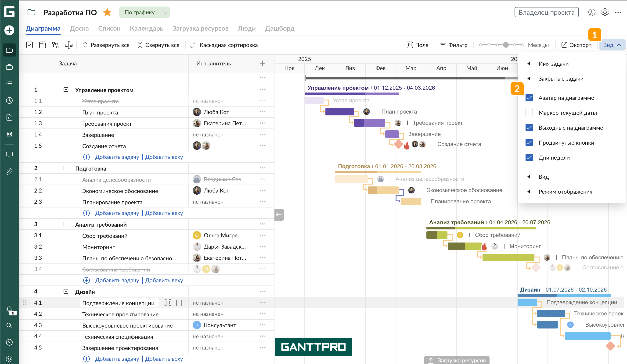
Task: Toggle the Дни недели checkbox
Action: [x=529, y=157]
